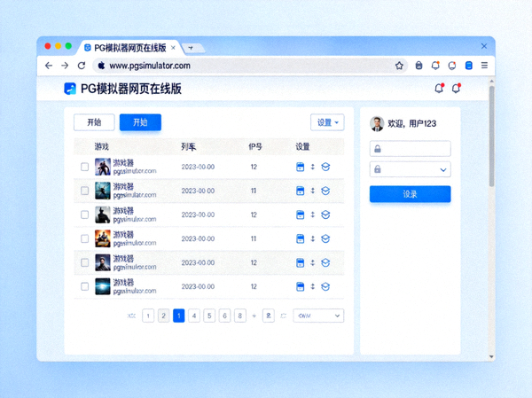Open the blue database extension icon
Screen dimensions: 532x398
click(x=468, y=66)
